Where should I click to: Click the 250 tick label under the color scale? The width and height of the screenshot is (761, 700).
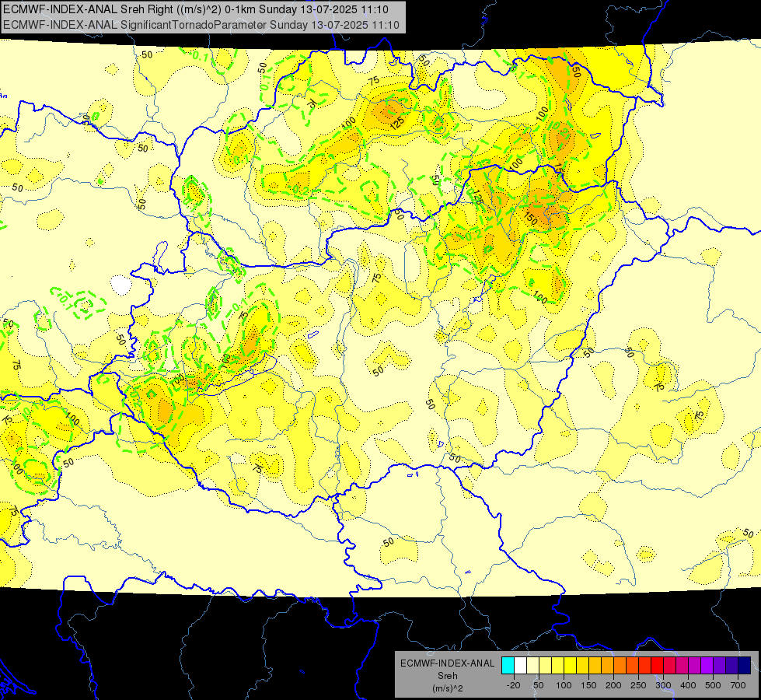pos(638,685)
